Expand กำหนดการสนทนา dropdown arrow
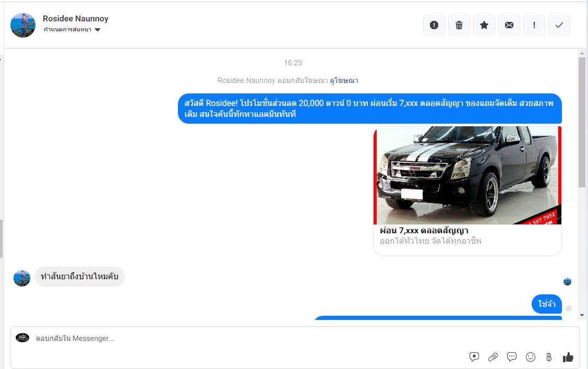The image size is (588, 369). 98,30
